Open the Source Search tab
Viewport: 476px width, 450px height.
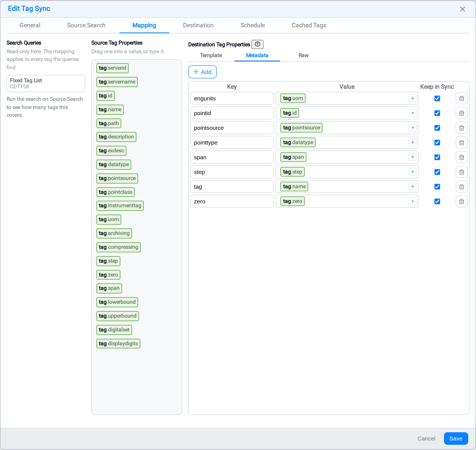tap(86, 25)
